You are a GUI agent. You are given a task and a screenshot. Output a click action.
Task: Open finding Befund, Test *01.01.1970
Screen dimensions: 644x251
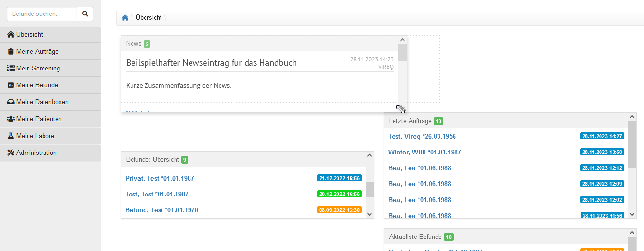pos(161,210)
